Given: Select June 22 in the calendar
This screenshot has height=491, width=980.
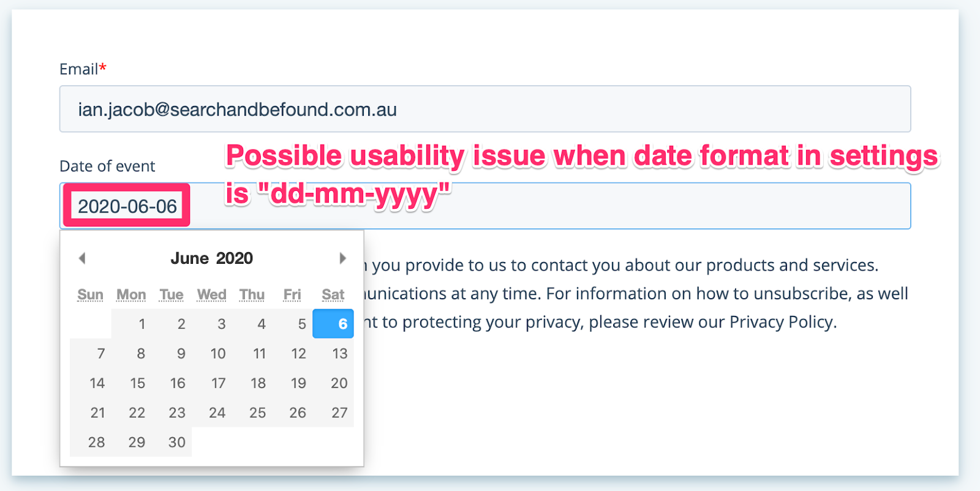Looking at the screenshot, I should pyautogui.click(x=137, y=413).
